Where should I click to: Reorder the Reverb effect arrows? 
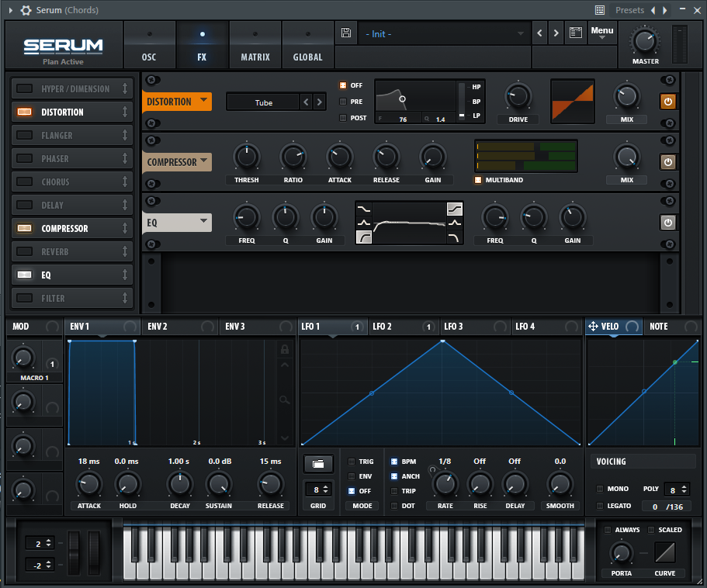(125, 251)
